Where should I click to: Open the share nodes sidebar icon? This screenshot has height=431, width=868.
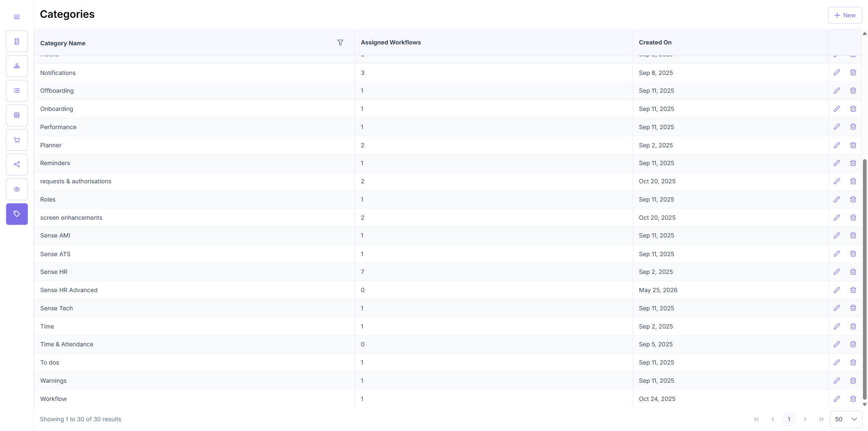tap(17, 165)
